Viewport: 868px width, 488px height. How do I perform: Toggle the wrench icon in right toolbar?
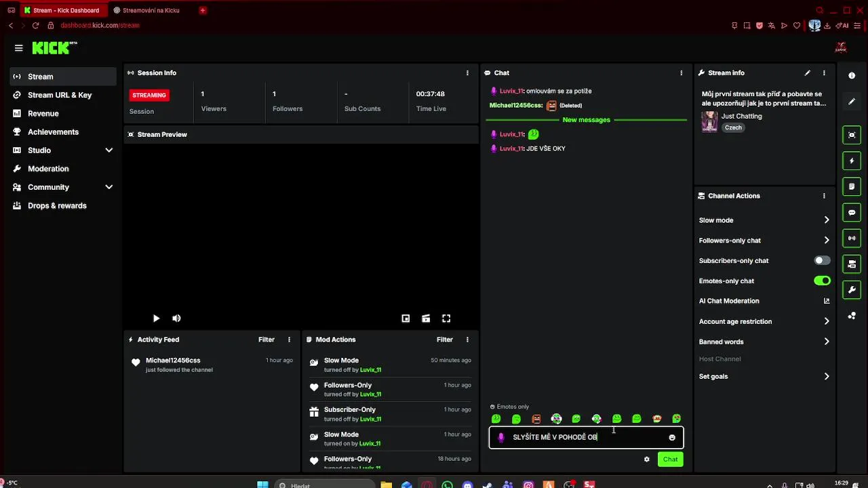[852, 289]
